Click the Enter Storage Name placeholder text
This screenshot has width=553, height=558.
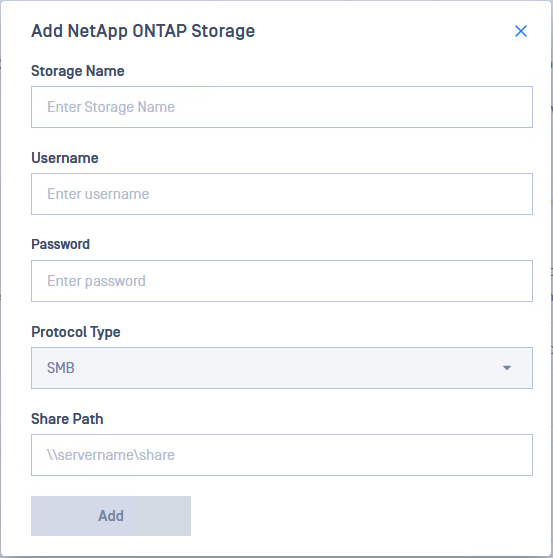(111, 107)
